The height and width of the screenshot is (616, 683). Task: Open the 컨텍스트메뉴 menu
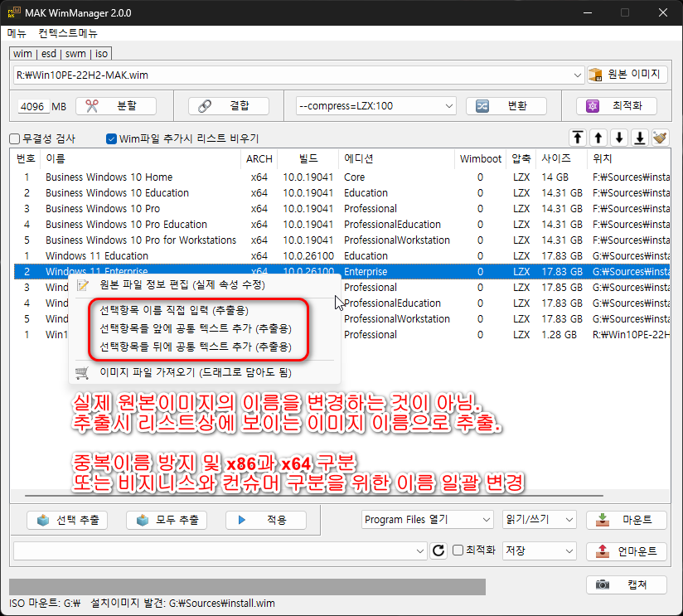click(x=68, y=33)
